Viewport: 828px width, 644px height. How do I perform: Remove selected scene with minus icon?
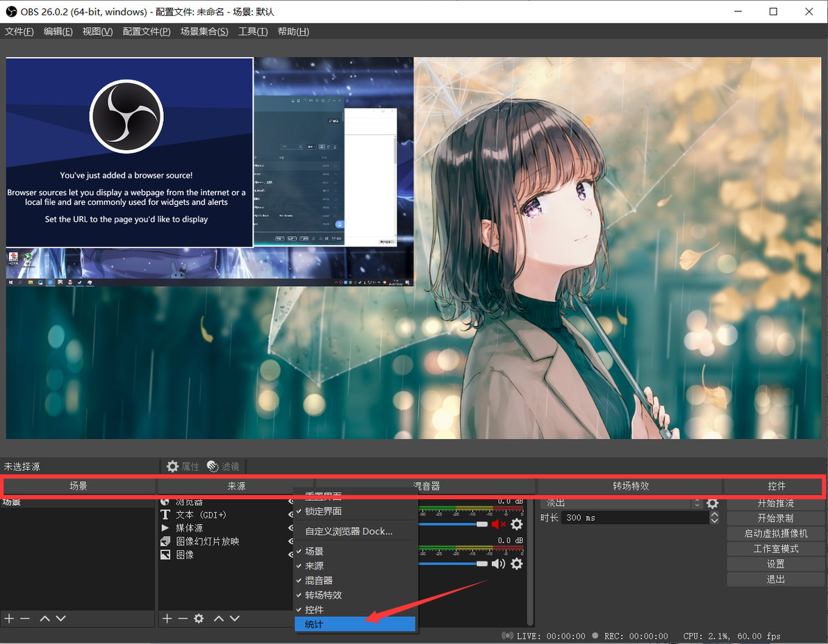pyautogui.click(x=25, y=618)
